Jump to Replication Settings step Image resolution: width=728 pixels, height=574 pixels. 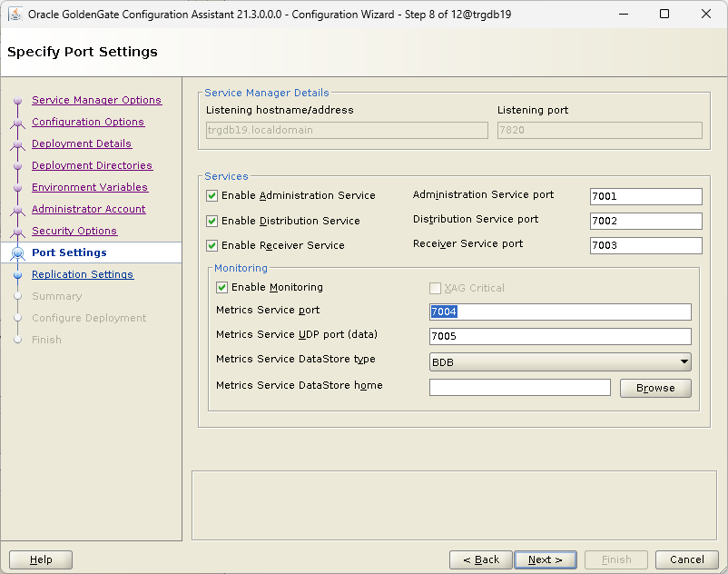pos(83,274)
